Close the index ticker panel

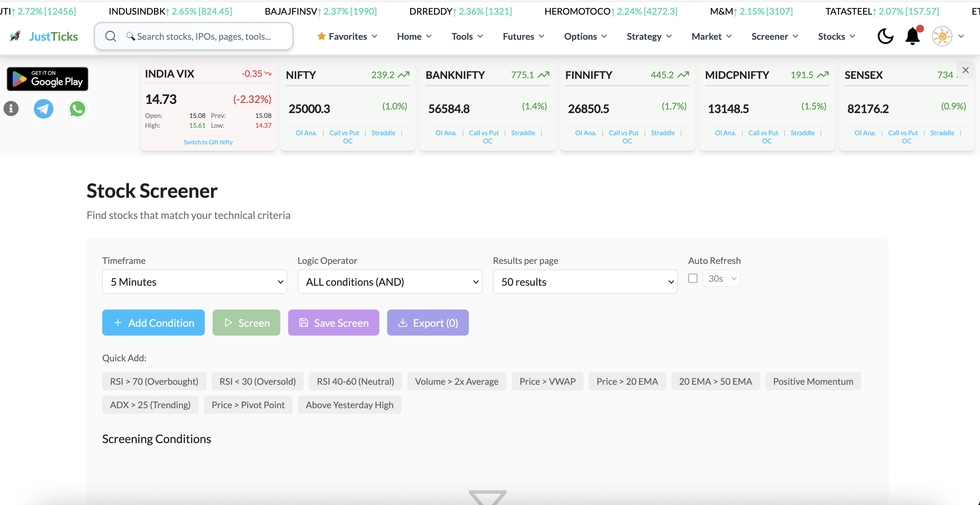coord(966,70)
